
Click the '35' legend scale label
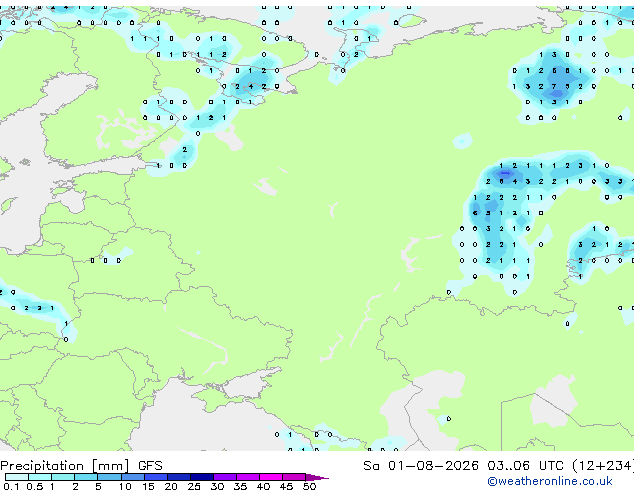click(x=240, y=486)
